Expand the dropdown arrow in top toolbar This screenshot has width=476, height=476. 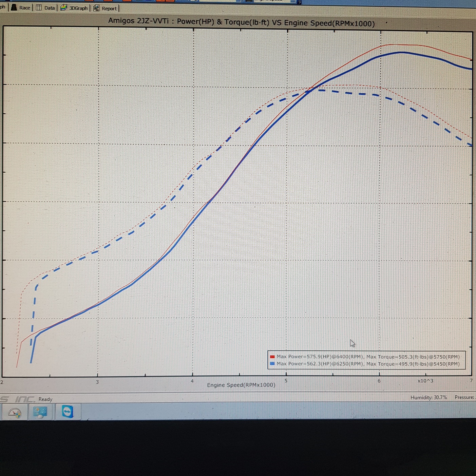299,2
